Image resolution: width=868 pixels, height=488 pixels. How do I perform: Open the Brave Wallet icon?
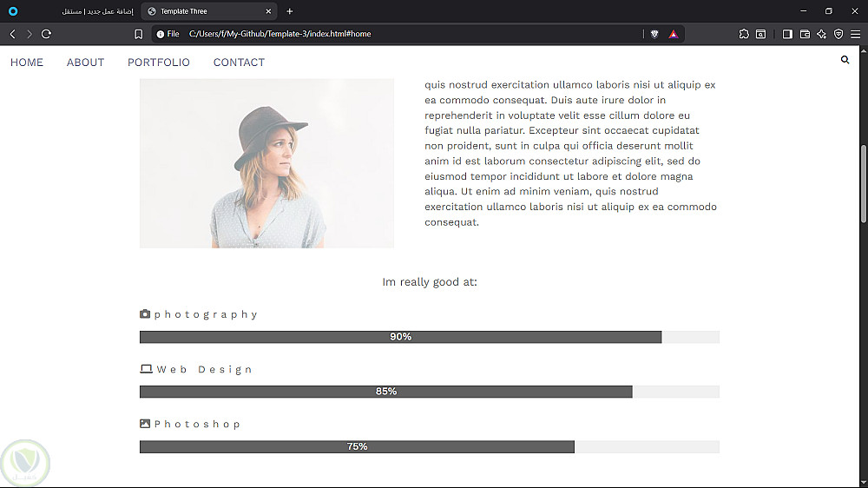click(805, 34)
